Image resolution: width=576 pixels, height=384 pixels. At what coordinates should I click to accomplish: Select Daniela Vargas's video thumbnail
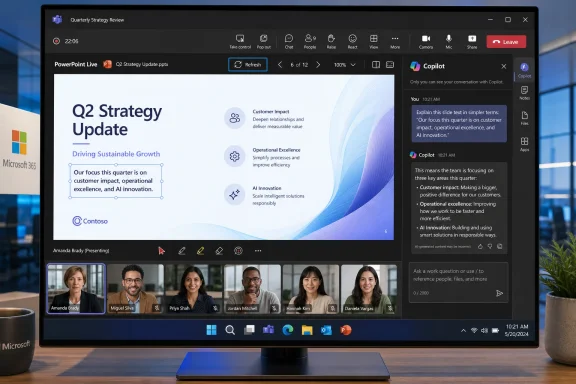click(369, 288)
